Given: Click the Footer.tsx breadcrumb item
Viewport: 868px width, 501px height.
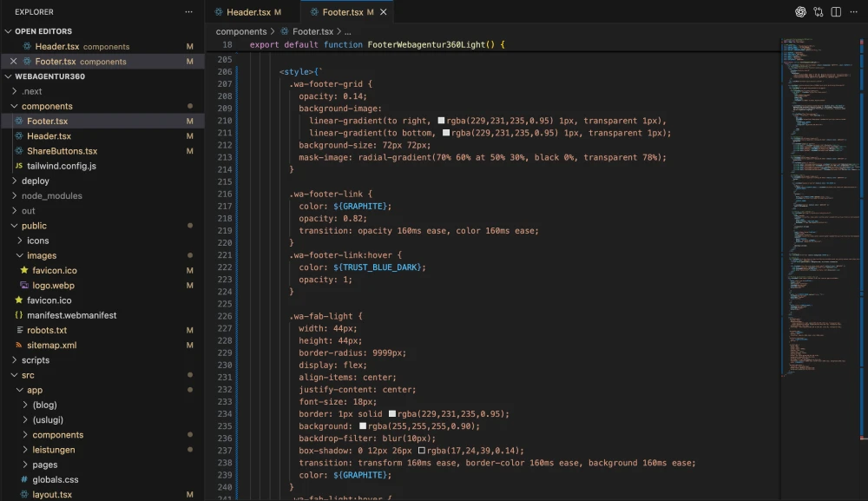Looking at the screenshot, I should 311,31.
